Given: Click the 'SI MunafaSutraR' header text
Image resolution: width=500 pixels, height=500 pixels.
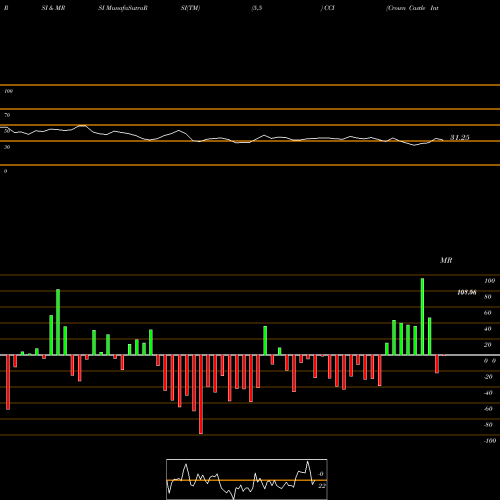Looking at the screenshot, I should point(123,8).
